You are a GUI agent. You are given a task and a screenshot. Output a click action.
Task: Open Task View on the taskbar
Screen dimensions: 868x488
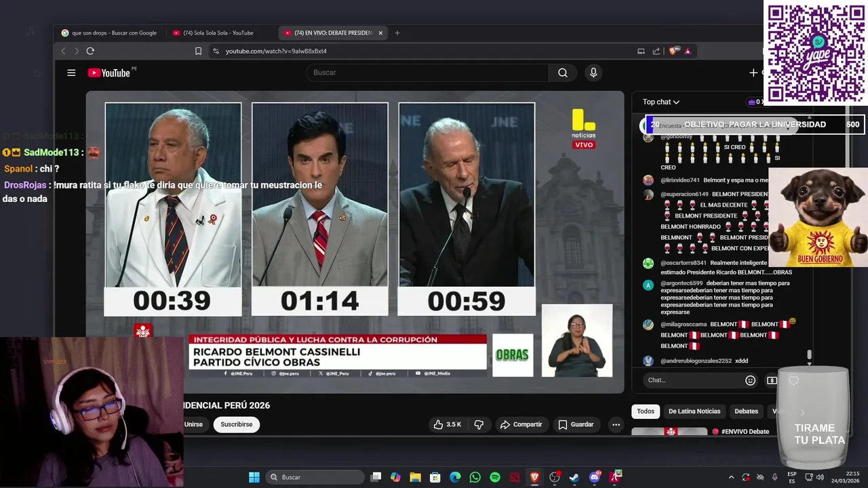coord(376,477)
